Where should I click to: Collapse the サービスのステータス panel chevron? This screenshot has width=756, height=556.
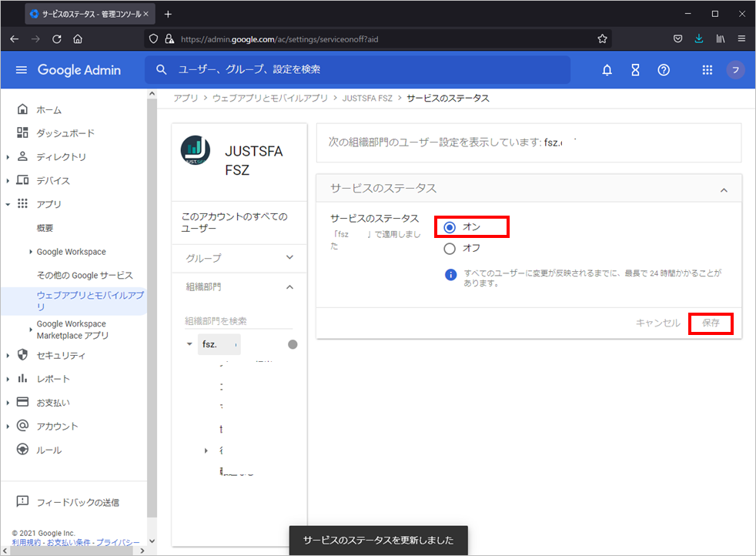[724, 189]
